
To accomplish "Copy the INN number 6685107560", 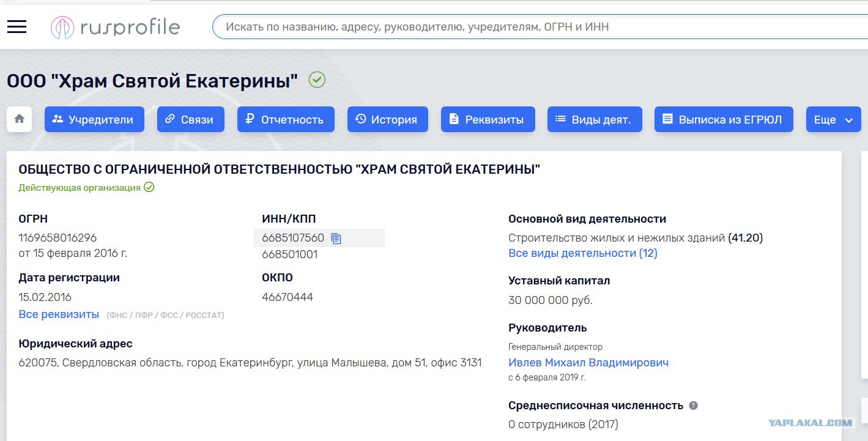I will (336, 238).
